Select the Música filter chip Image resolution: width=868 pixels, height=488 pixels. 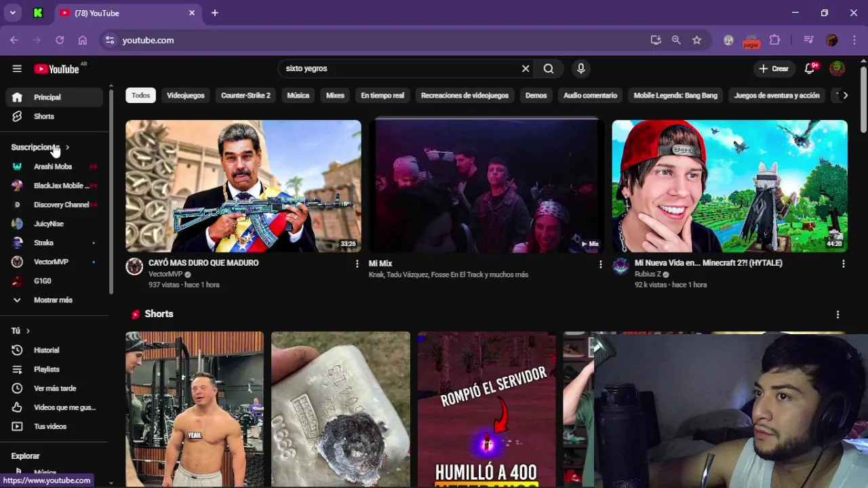click(x=298, y=96)
